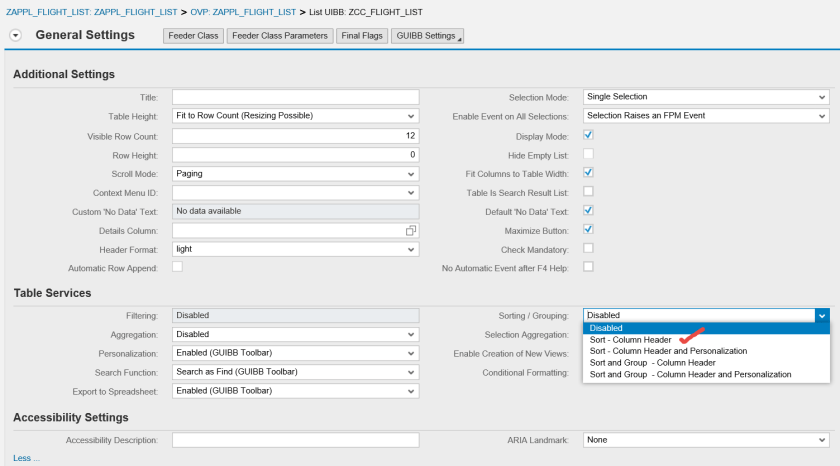Toggle the Display Mode checkbox
The width and height of the screenshot is (840, 466).
588,135
